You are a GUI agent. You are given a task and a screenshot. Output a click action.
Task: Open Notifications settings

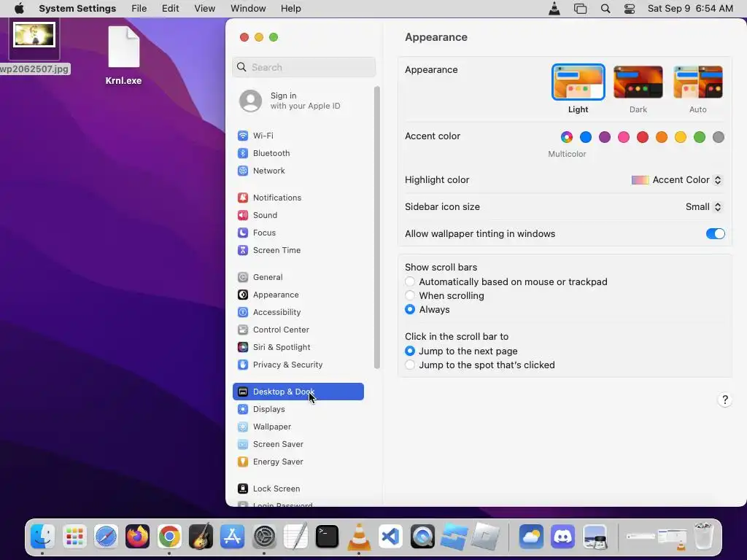[298, 198]
